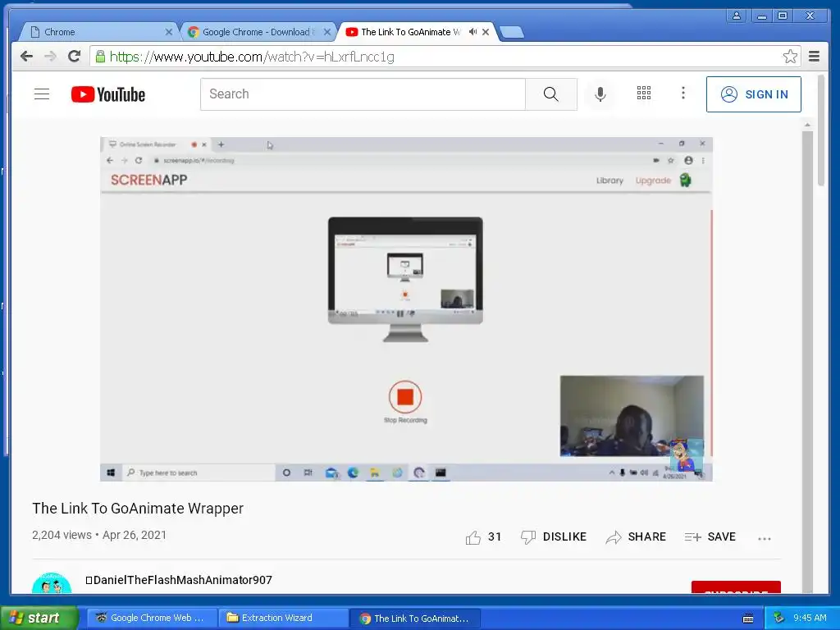Open YouTube settings three-dot menu
Image resolution: width=840 pixels, height=630 pixels.
click(683, 94)
